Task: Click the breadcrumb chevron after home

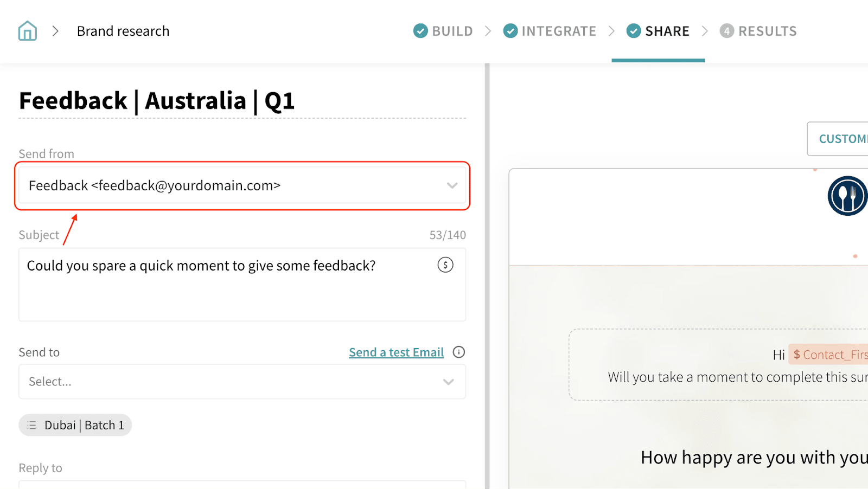Action: pos(55,31)
